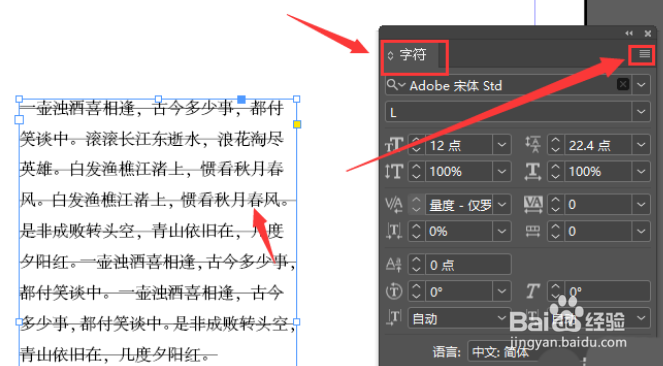Step the baseline shift value
The height and width of the screenshot is (366, 663).
click(x=416, y=265)
